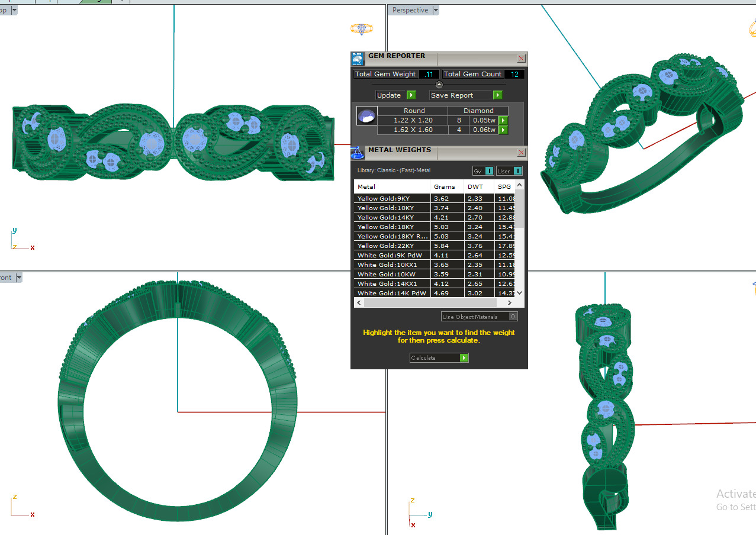
Task: Click the 0.06tw weight cell
Action: (484, 130)
